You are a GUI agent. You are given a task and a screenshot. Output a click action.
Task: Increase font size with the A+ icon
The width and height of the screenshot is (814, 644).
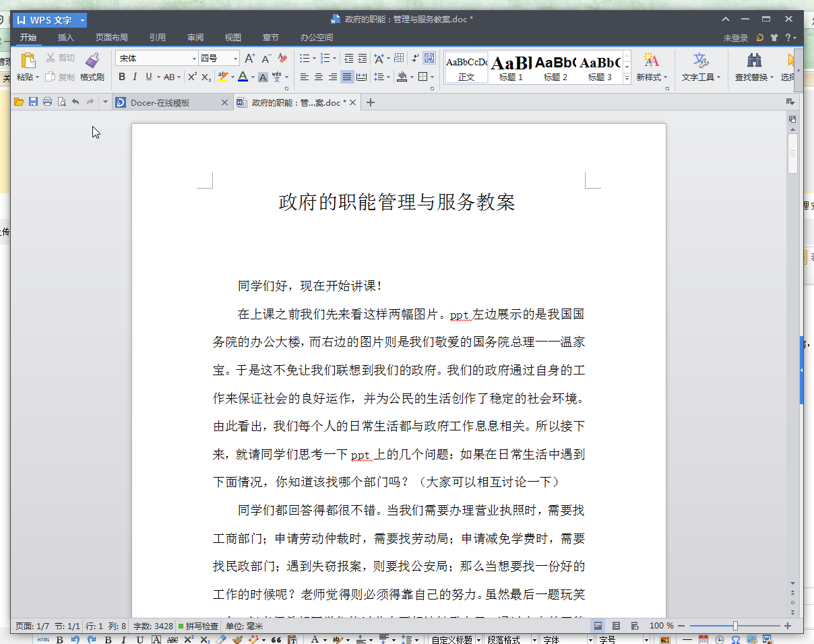(x=249, y=59)
